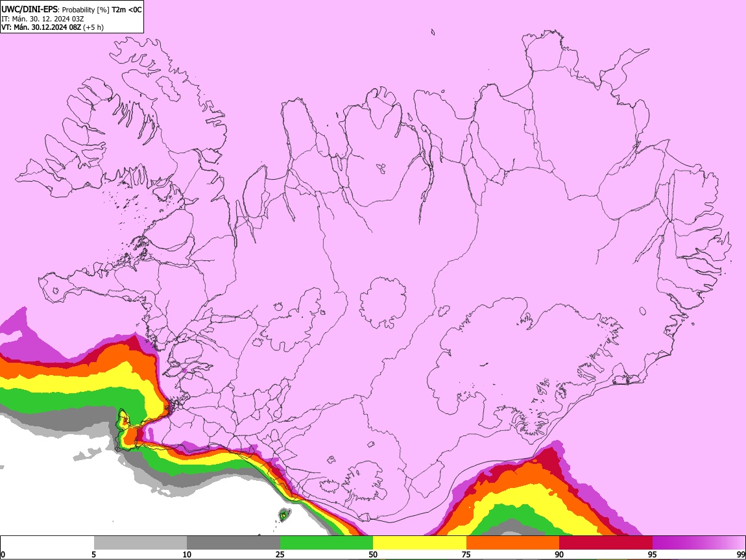746x560 pixels.
Task: Click the legend value '5'
Action: point(93,555)
